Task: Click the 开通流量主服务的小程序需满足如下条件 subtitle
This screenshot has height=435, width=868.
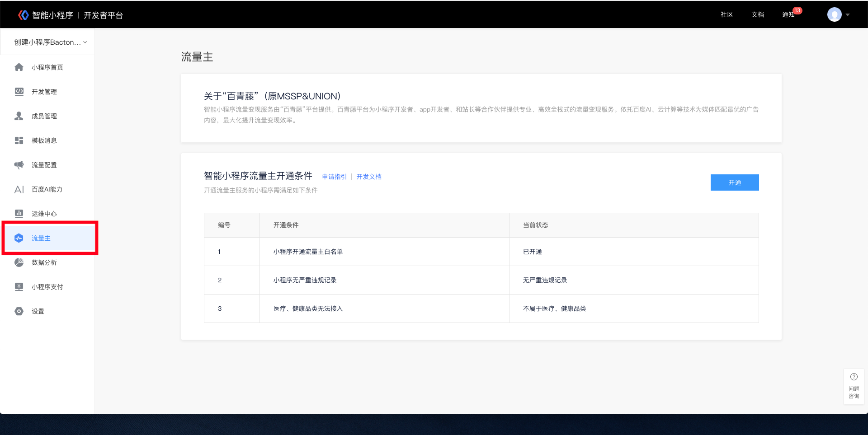Action: point(261,190)
